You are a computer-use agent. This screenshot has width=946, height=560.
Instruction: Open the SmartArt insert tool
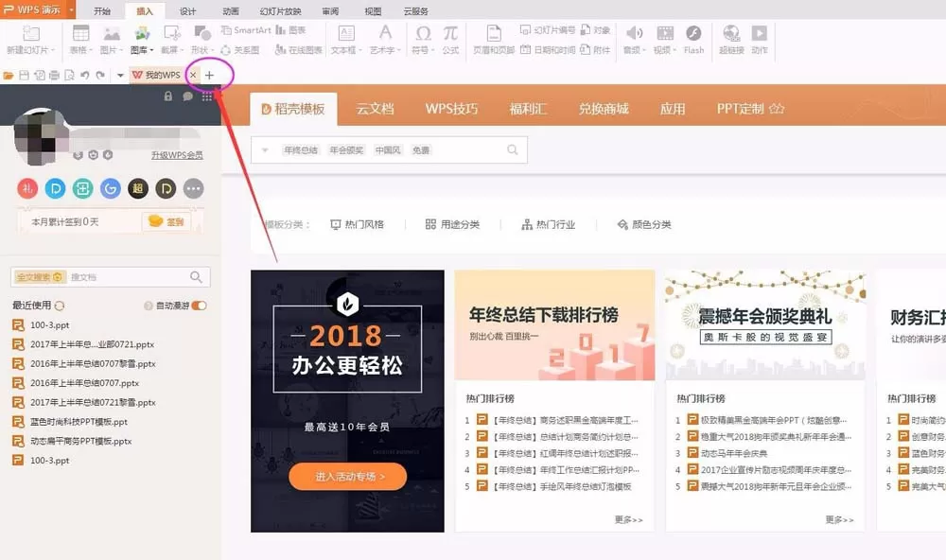pyautogui.click(x=246, y=30)
